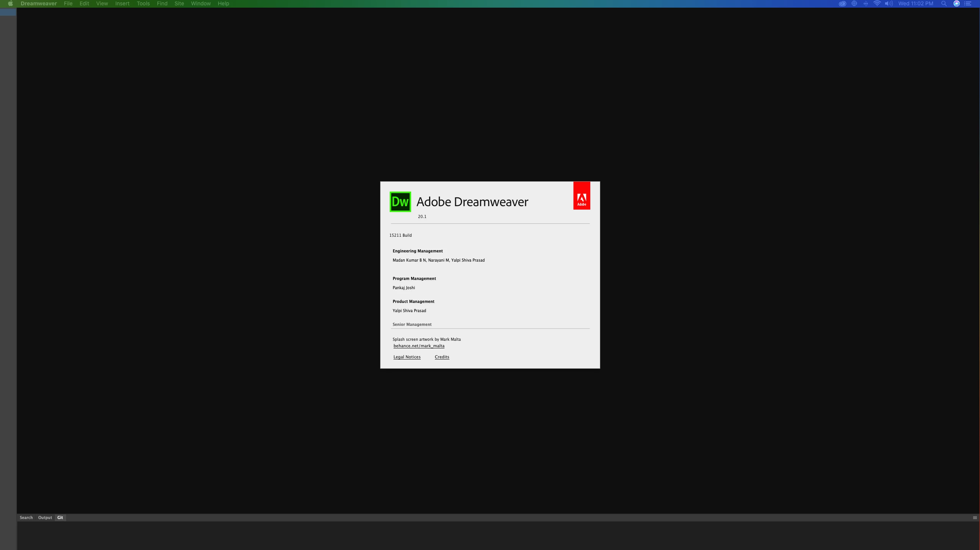Viewport: 980px width, 550px height.
Task: Click the Dw Dreamweaver logo icon
Action: (400, 202)
